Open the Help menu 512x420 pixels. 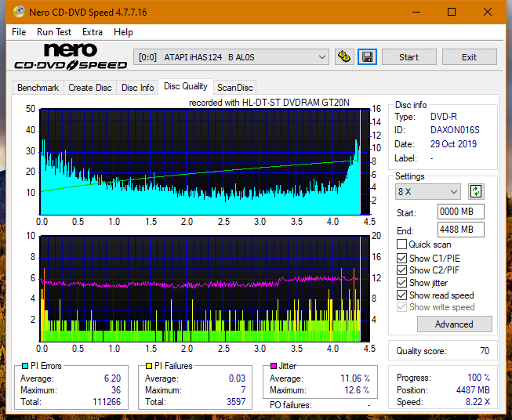pos(123,32)
